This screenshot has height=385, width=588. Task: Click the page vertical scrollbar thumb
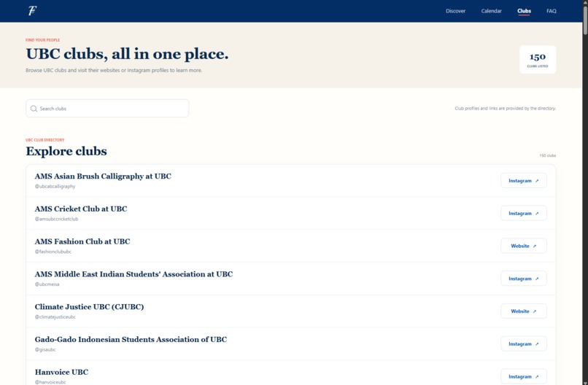[x=585, y=20]
